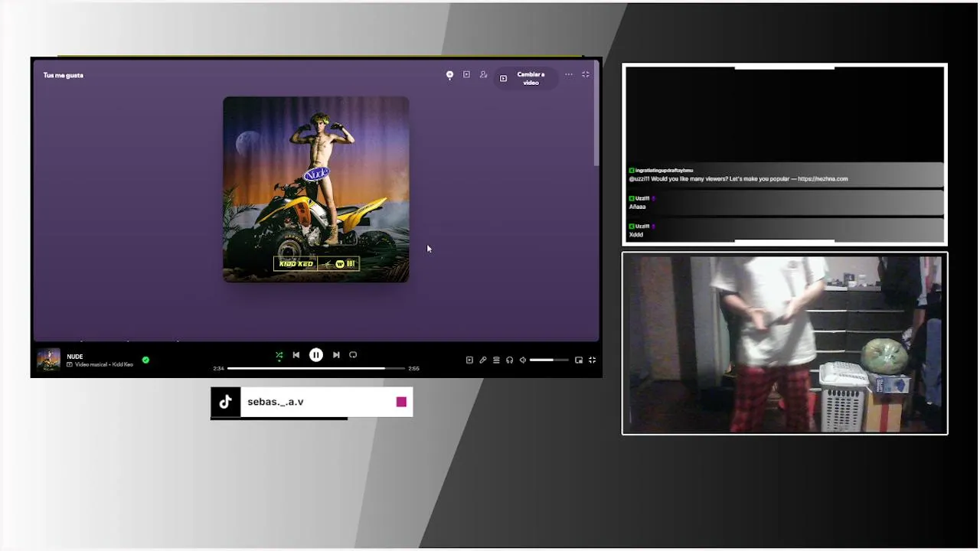Collapse the expanded view with top-right arrows
This screenshot has height=551, width=980.
(x=586, y=75)
